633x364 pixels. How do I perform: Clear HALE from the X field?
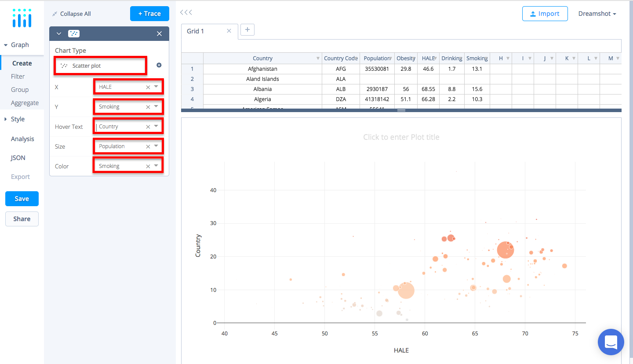(x=148, y=87)
